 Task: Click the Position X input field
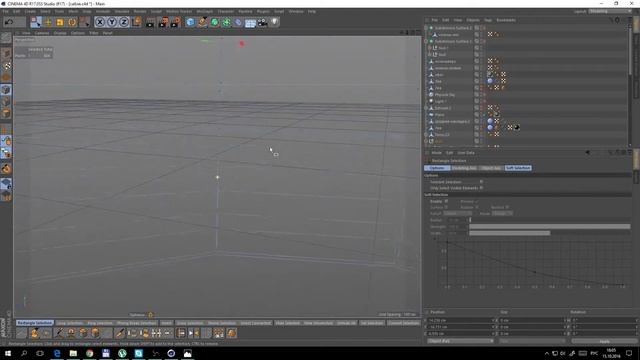click(460, 320)
